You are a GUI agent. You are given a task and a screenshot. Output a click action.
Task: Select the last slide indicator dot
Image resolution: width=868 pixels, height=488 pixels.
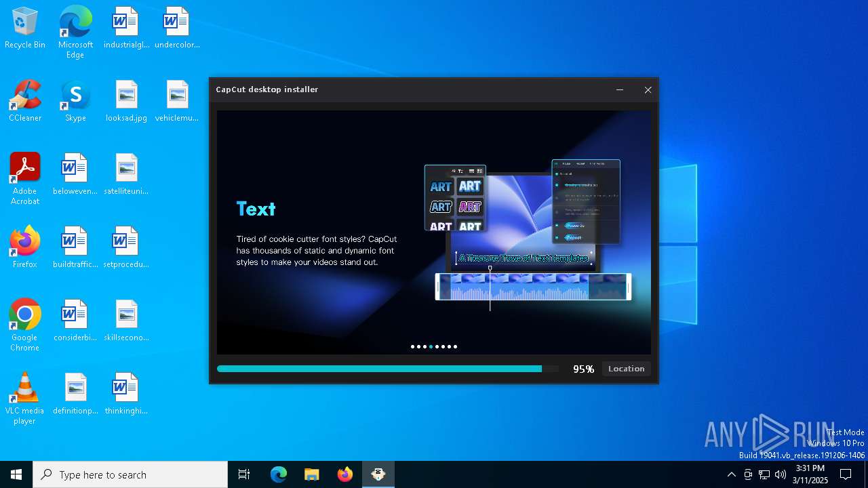coord(455,346)
